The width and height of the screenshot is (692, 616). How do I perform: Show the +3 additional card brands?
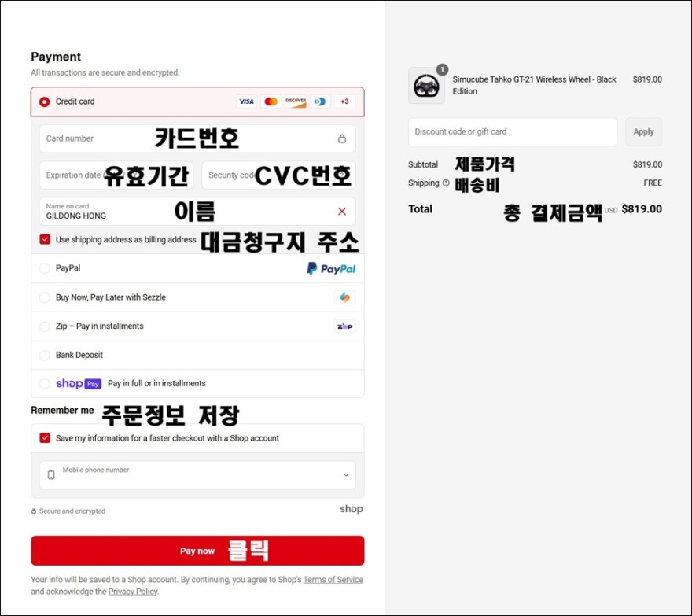344,101
